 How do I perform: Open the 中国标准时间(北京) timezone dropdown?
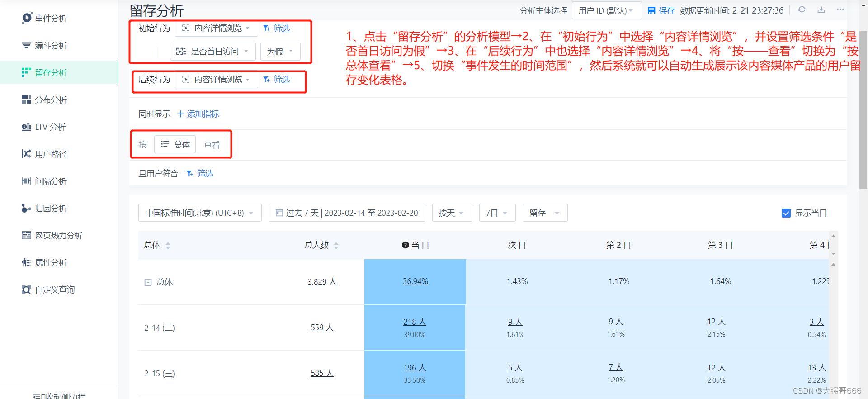[200, 213]
